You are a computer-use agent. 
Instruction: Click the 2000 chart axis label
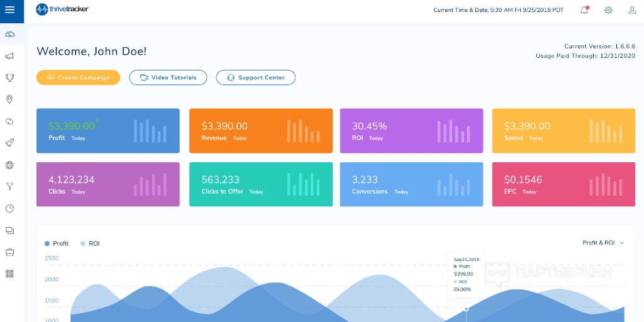(x=52, y=280)
